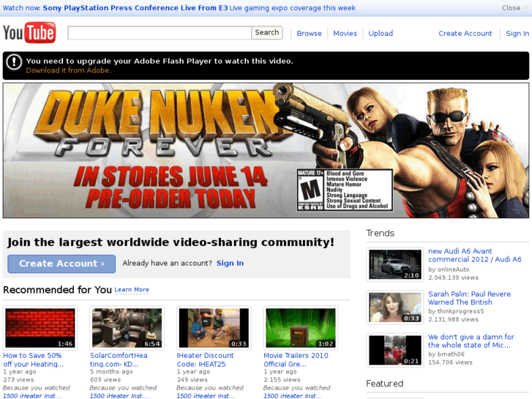
Task: Click the search input field
Action: coord(160,33)
